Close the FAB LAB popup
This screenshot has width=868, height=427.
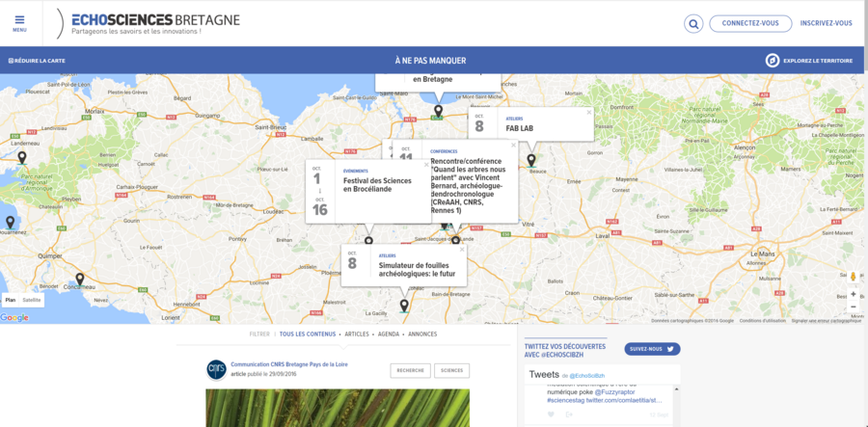click(x=589, y=112)
